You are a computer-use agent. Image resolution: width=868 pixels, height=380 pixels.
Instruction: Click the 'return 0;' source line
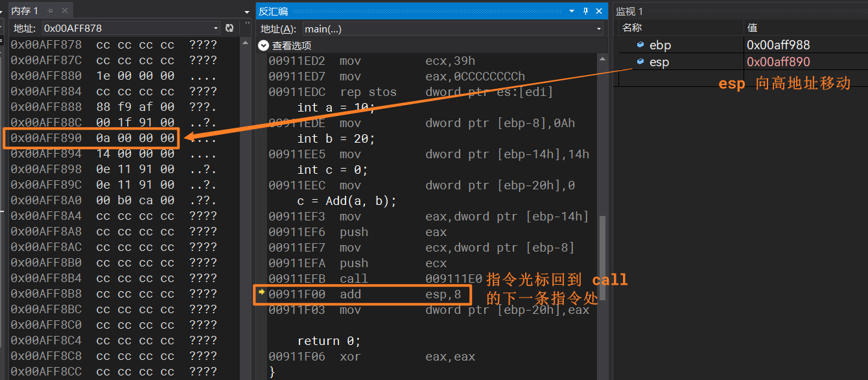tap(329, 340)
